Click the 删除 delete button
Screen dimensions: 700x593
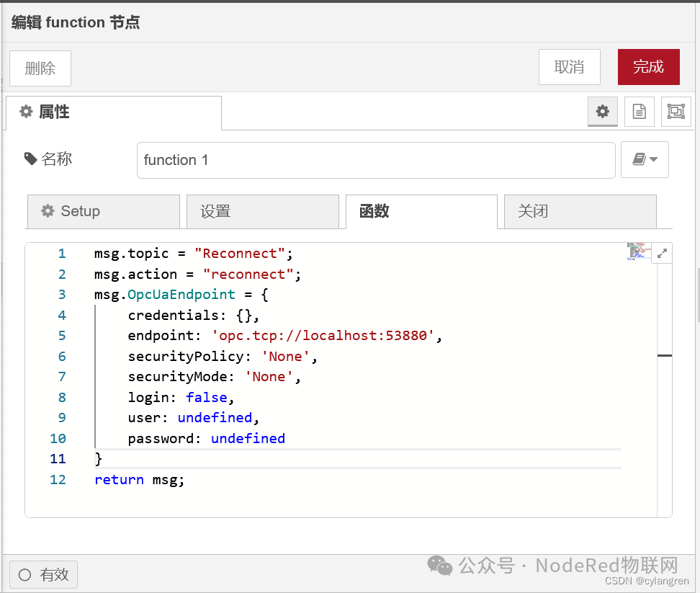(40, 68)
